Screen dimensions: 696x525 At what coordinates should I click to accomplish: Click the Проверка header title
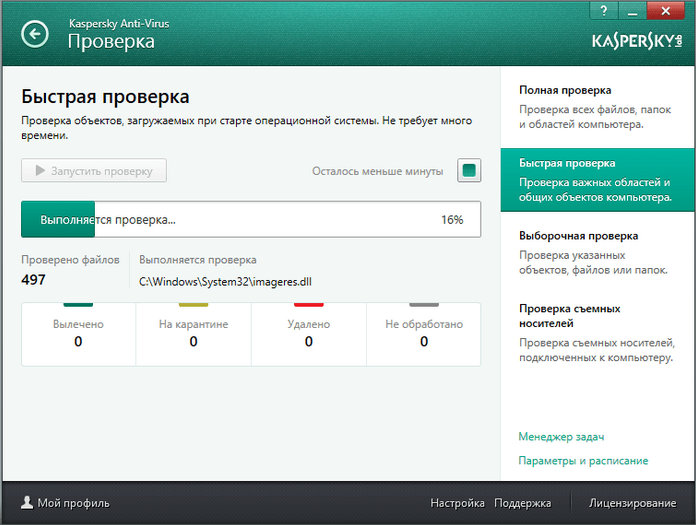(x=111, y=42)
